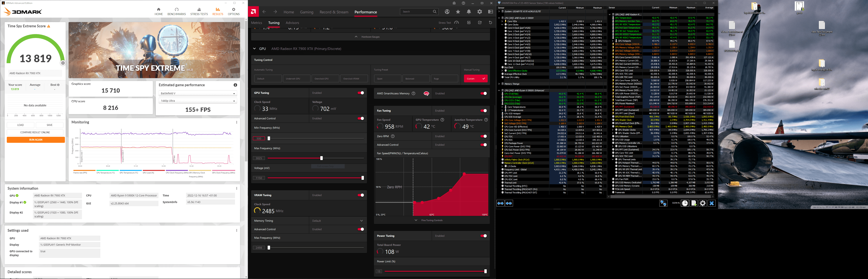Start the Stress Test gauge icon

coord(457,23)
